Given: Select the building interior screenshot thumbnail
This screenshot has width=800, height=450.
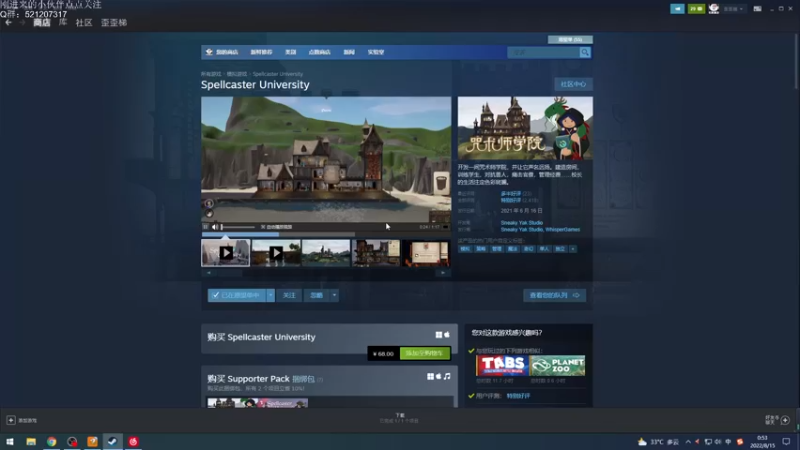Looking at the screenshot, I should [376, 253].
